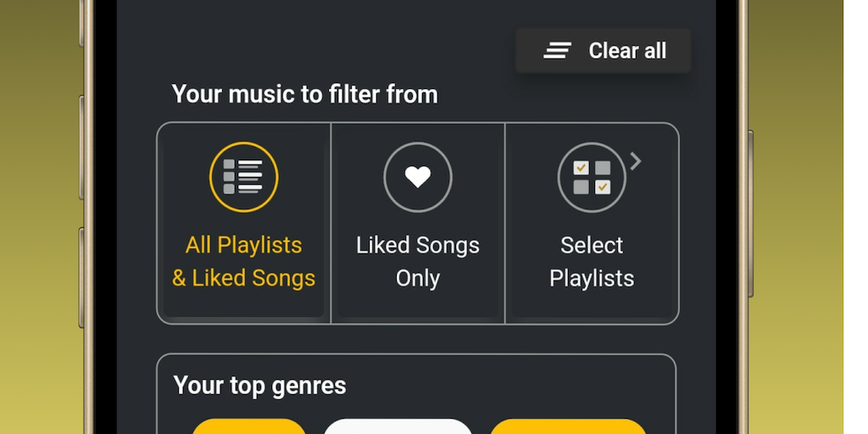The width and height of the screenshot is (868, 434).
Task: Select the All Playlists & Liked Songs list icon
Action: coord(243,177)
